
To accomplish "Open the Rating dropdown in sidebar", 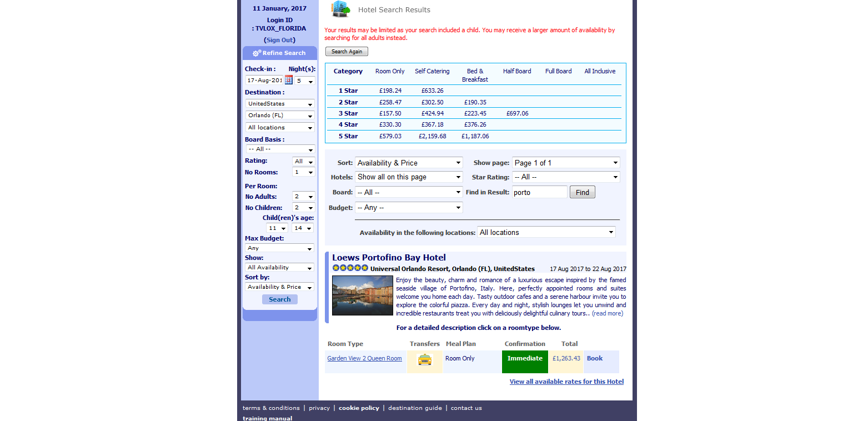I will tap(303, 162).
